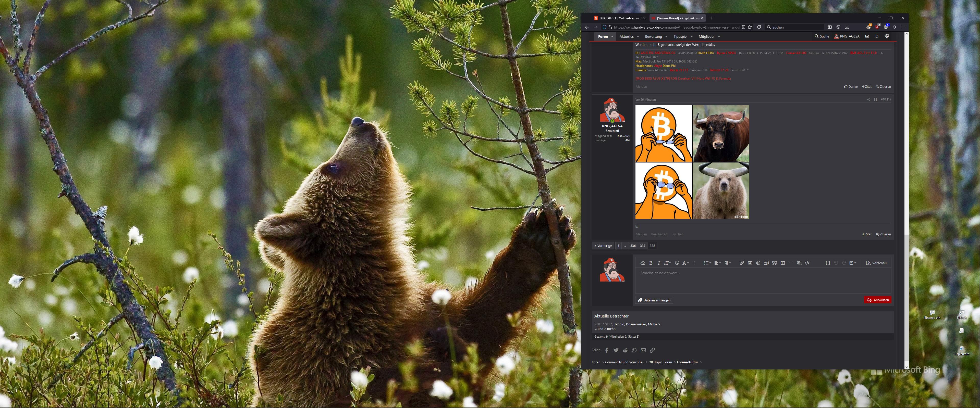Screen dimensions: 980x408
Task: Toggle the light bulb style switcher
Action: click(x=887, y=36)
